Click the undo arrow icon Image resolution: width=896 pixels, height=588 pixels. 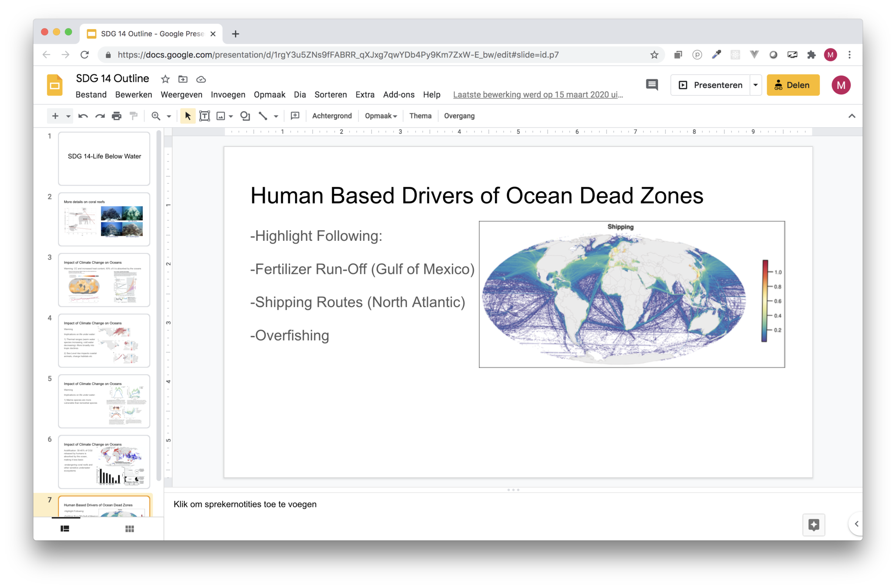[83, 116]
